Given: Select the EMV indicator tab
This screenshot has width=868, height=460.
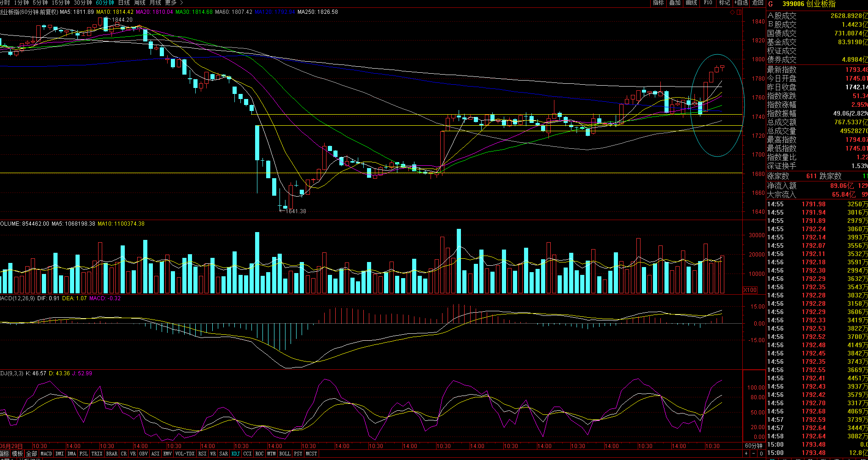Looking at the screenshot, I should [167, 454].
